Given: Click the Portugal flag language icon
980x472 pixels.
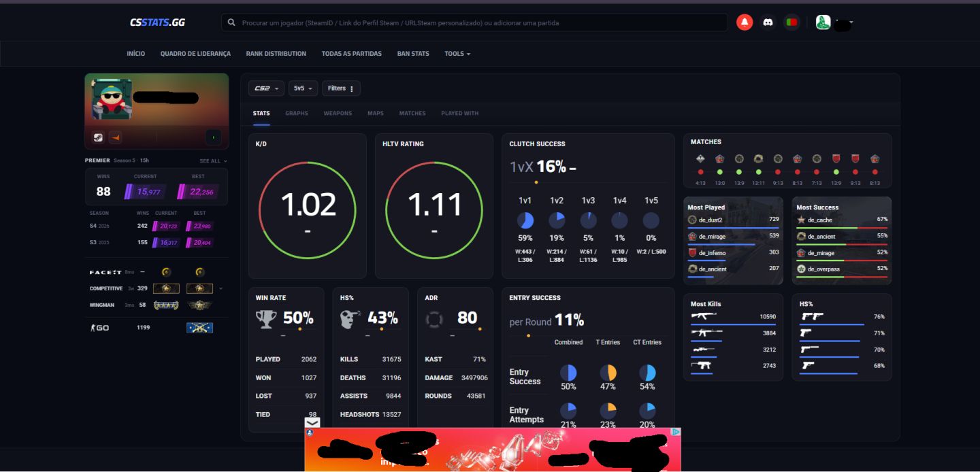Looking at the screenshot, I should click(791, 22).
